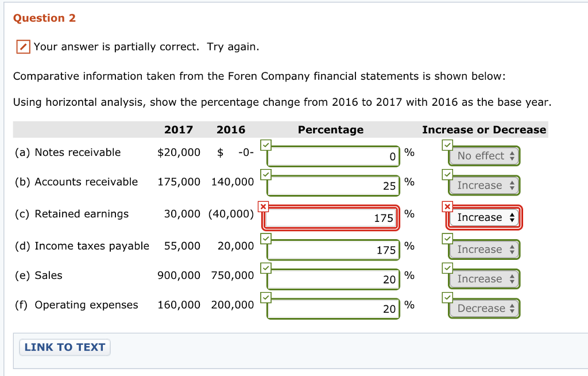Click the '175,000' Accounts receivable 2017 value
Image resolution: width=588 pixels, height=376 pixels.
(x=179, y=182)
